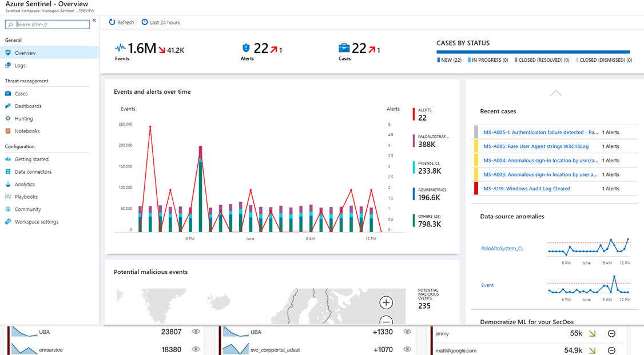Click the Cases by Status progress bar

click(x=533, y=52)
